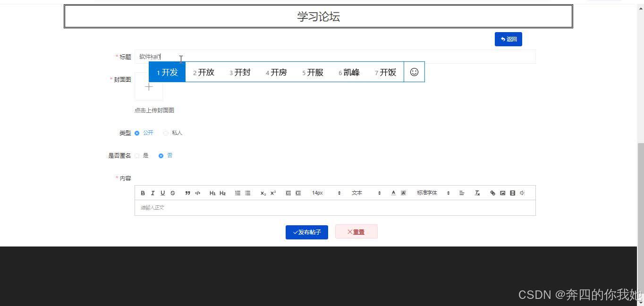Image resolution: width=644 pixels, height=306 pixels.
Task: Apply Heading 1 style
Action: (x=212, y=193)
